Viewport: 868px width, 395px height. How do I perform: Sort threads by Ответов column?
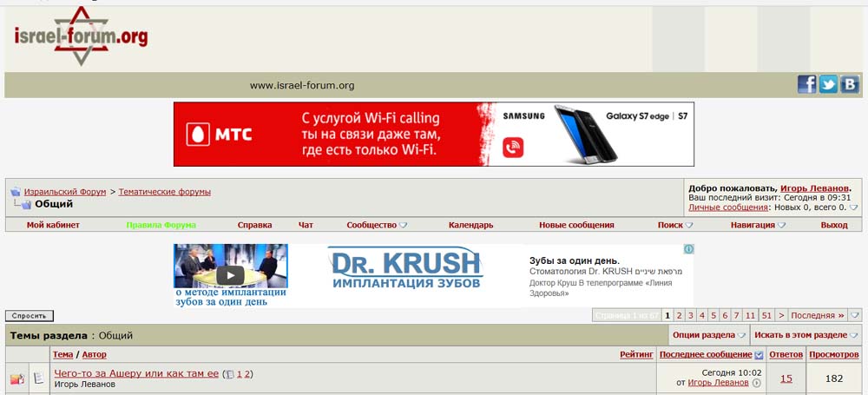point(786,354)
